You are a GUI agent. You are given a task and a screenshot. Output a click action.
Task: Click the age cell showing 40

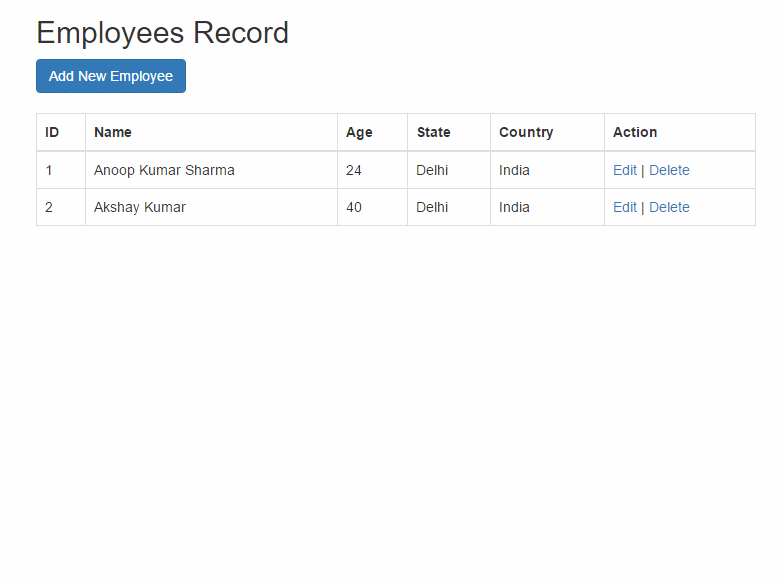point(354,207)
